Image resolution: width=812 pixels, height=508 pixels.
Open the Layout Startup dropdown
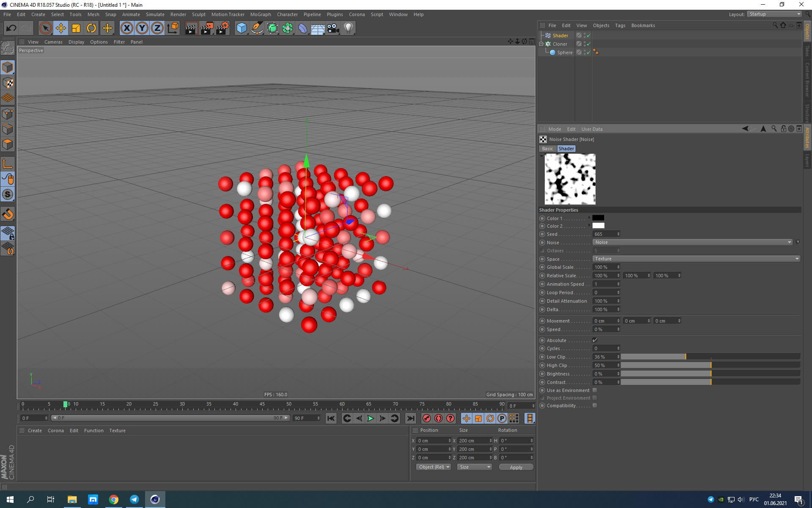(774, 14)
